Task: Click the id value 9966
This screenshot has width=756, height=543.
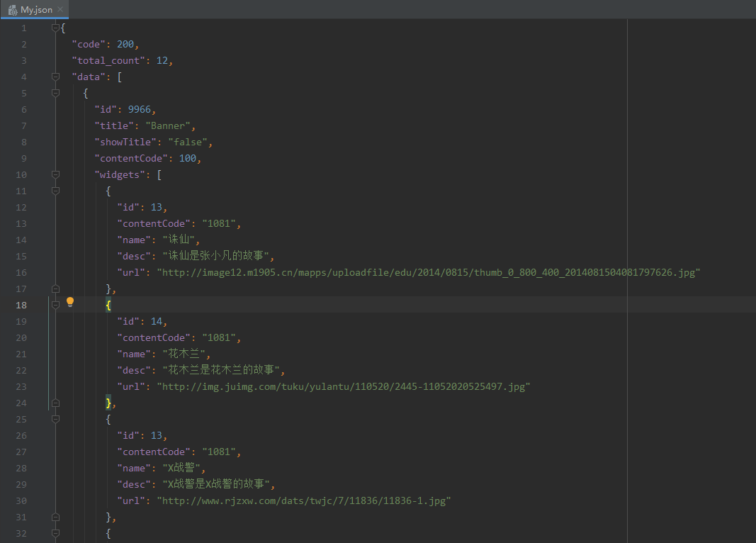Action: click(x=140, y=109)
